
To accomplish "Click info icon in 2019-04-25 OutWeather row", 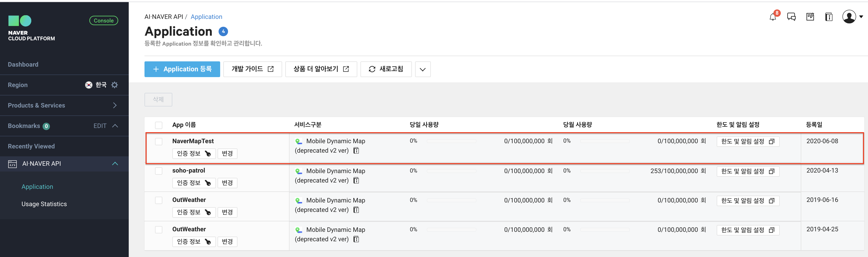I will tap(356, 239).
